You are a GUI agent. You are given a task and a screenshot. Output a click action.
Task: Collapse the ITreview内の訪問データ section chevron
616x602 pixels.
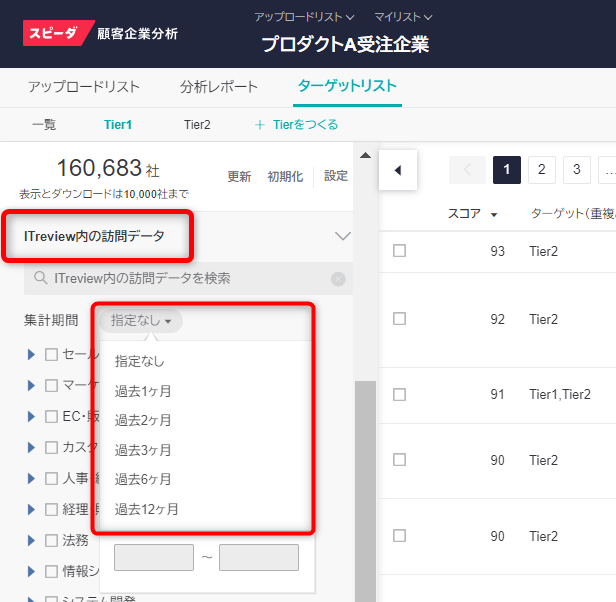pyautogui.click(x=342, y=237)
